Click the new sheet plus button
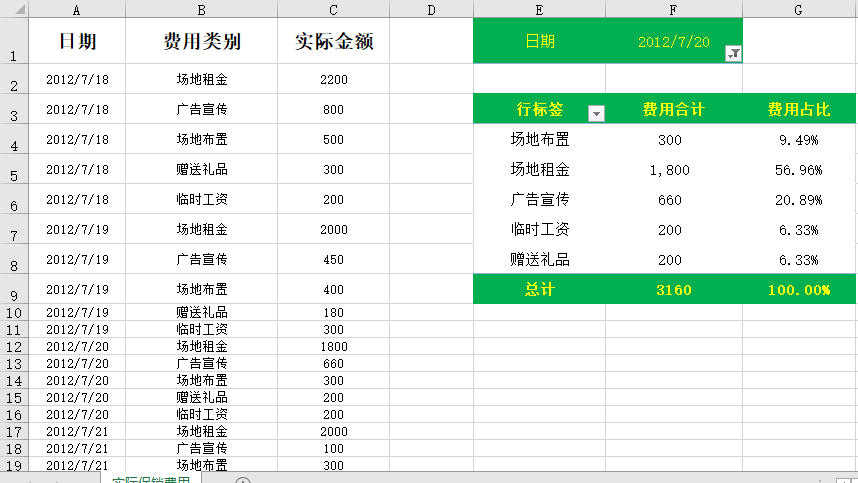Image resolution: width=858 pixels, height=483 pixels. (x=243, y=481)
